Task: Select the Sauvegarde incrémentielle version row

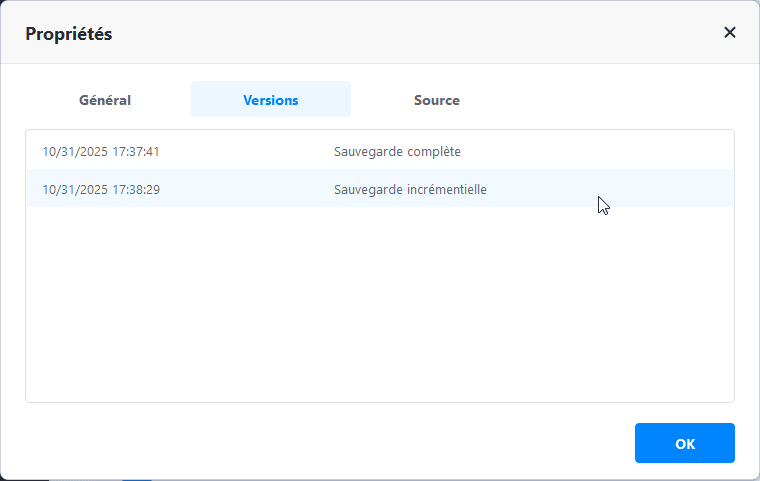Action: coord(380,189)
